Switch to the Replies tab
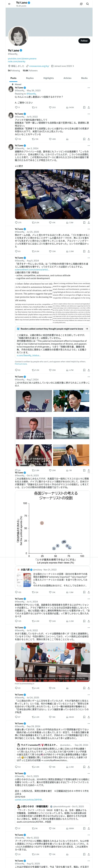Screen dimensions: 98x868 click(x=30, y=78)
